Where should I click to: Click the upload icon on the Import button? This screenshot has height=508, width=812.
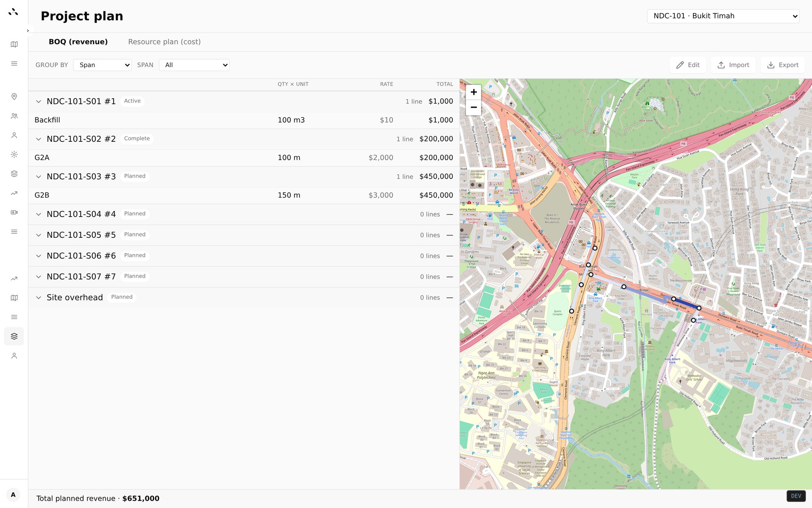point(721,65)
